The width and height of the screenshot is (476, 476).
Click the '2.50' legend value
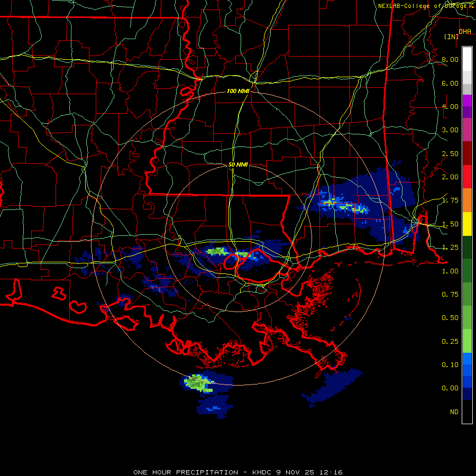click(x=450, y=153)
